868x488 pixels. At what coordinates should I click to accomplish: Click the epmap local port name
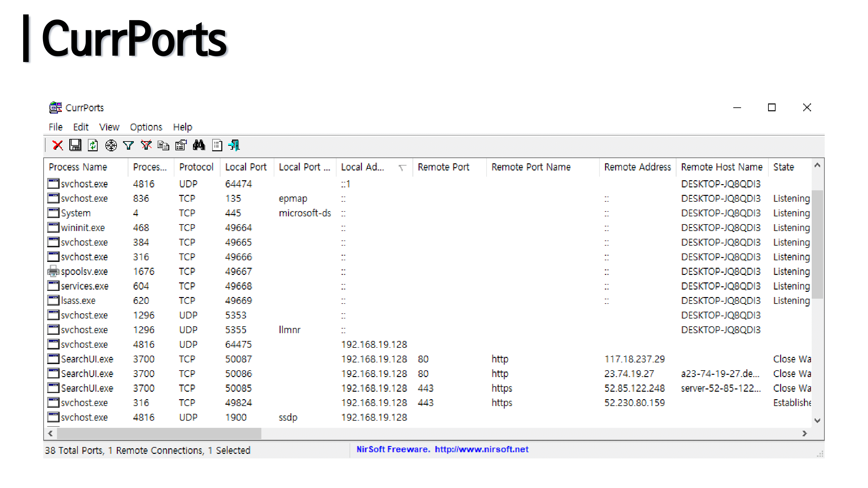pyautogui.click(x=293, y=199)
